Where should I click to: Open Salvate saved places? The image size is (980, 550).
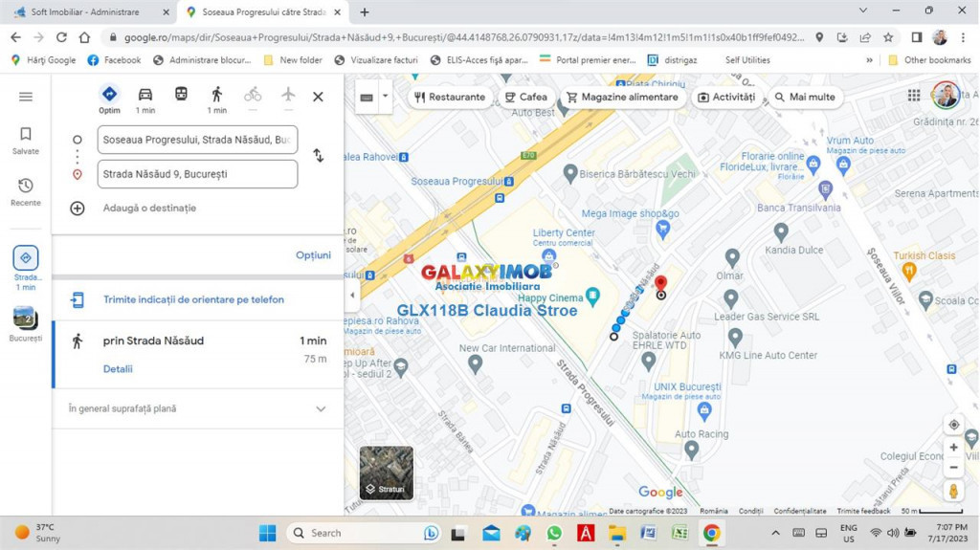(x=26, y=141)
